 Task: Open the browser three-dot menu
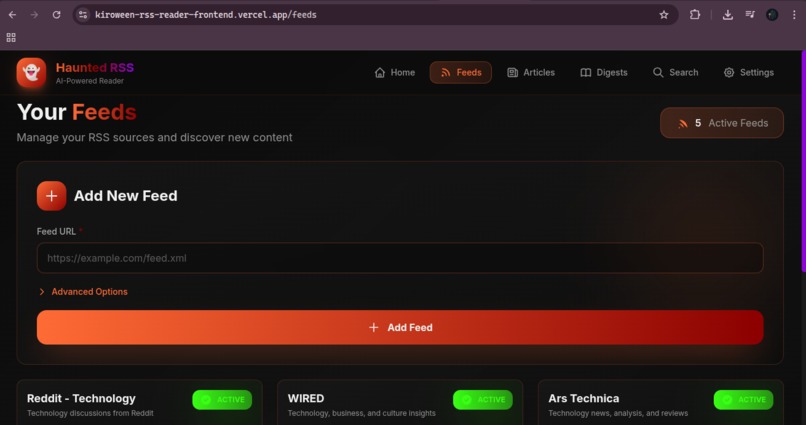794,15
